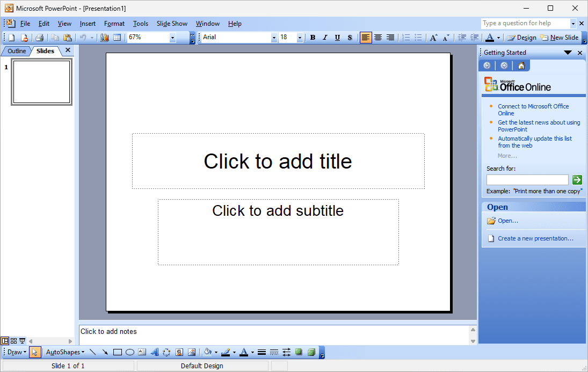Select the Rectangle drawing tool

[x=118, y=352]
